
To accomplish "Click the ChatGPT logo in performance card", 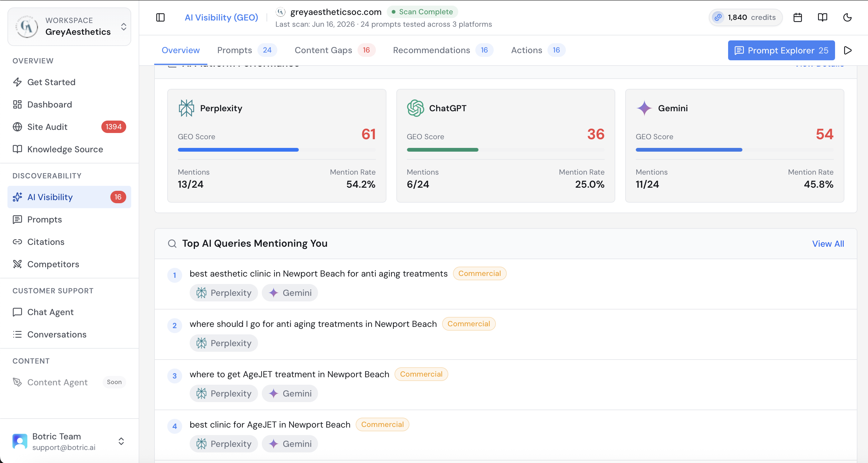I will pyautogui.click(x=415, y=108).
